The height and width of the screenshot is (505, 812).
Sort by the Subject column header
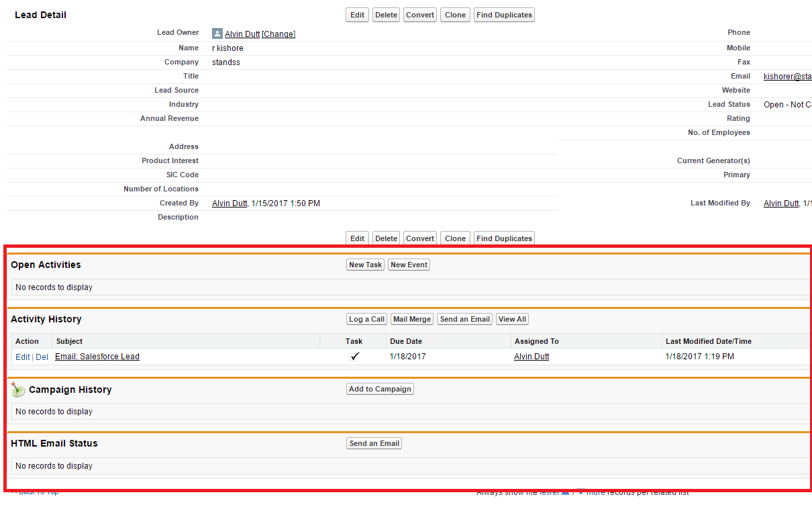point(70,341)
